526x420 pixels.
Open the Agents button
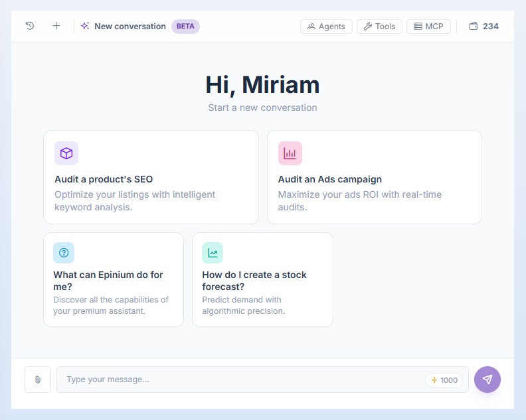point(326,27)
